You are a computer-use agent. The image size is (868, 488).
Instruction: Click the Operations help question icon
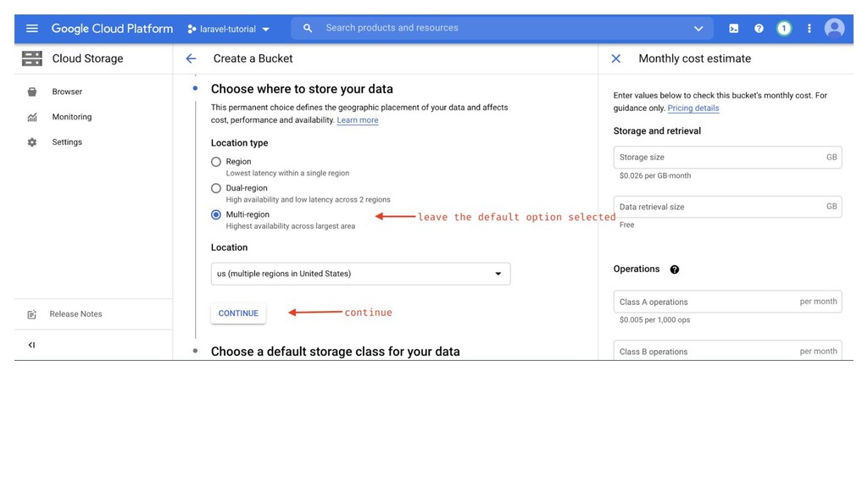674,269
